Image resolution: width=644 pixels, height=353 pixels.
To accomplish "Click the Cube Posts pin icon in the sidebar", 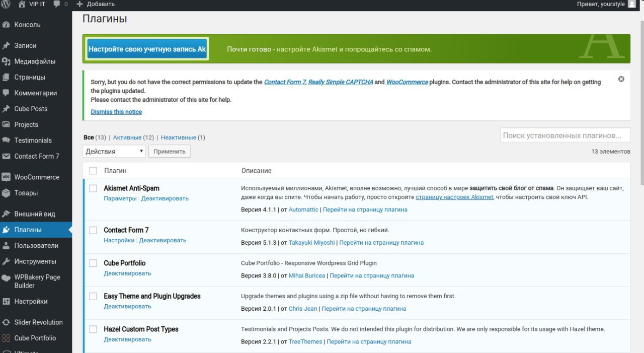I will coord(6,109).
